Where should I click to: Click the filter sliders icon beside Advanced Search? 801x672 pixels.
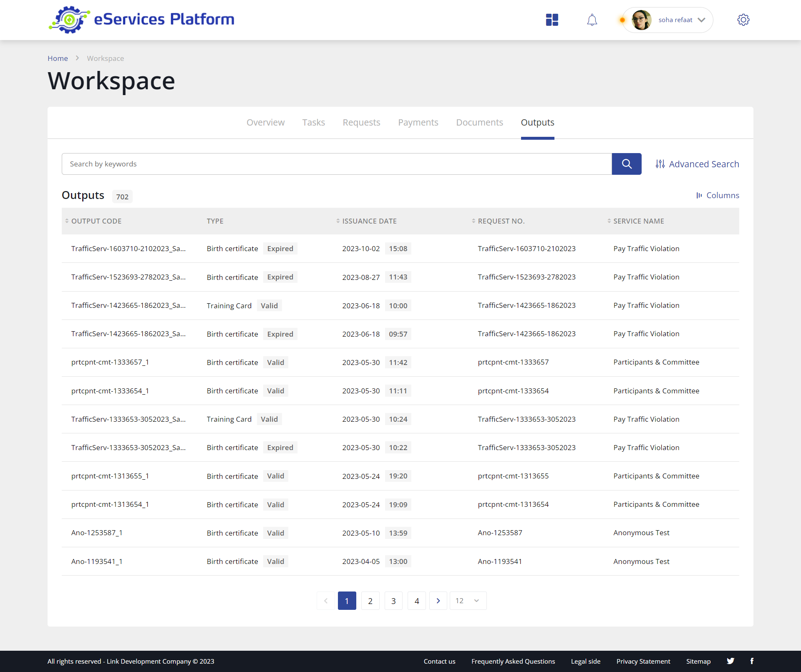pyautogui.click(x=660, y=164)
